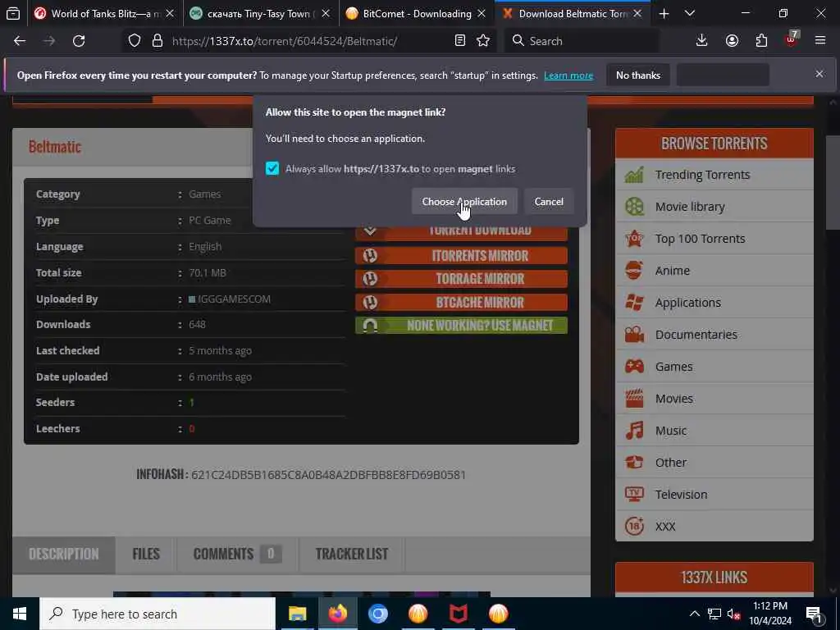The image size is (840, 630).
Task: Open the McAfee taskbar icon
Action: tap(458, 614)
